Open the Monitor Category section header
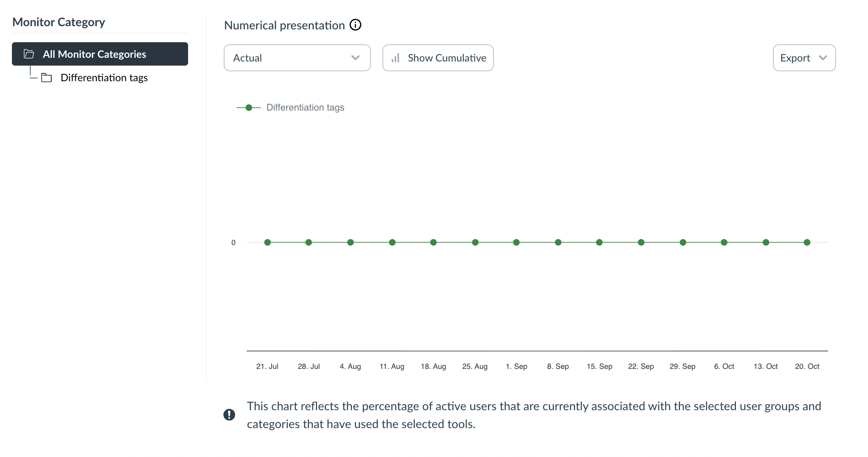868x457 pixels. 59,22
